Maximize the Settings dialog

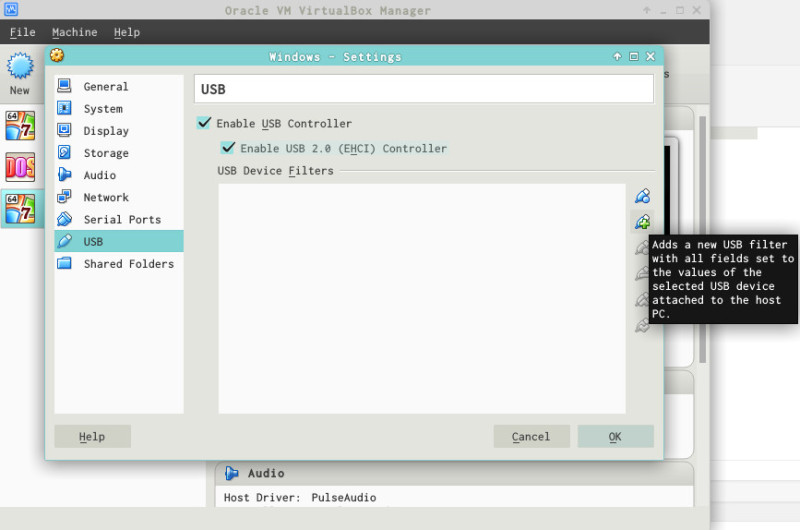pos(634,56)
